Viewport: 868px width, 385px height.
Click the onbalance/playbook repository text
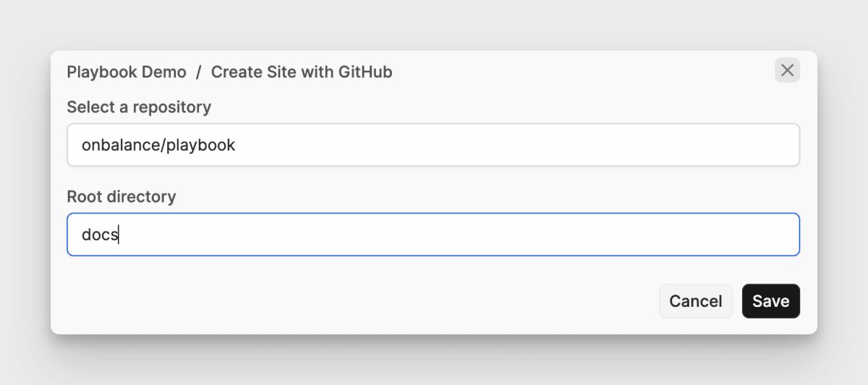(x=158, y=145)
